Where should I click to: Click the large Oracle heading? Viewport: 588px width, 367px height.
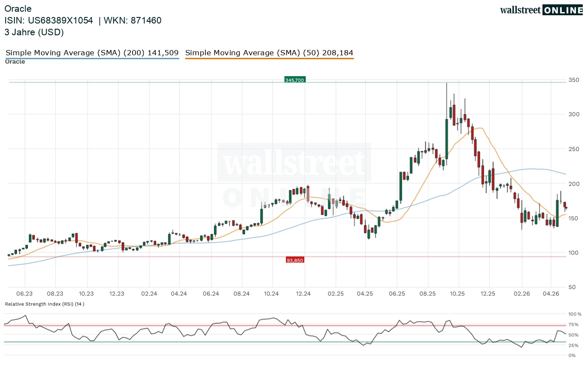click(x=18, y=9)
